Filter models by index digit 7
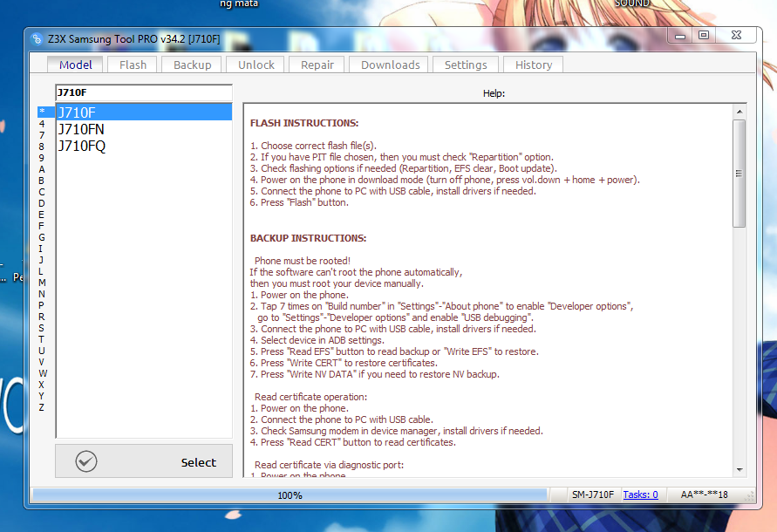 (42, 135)
